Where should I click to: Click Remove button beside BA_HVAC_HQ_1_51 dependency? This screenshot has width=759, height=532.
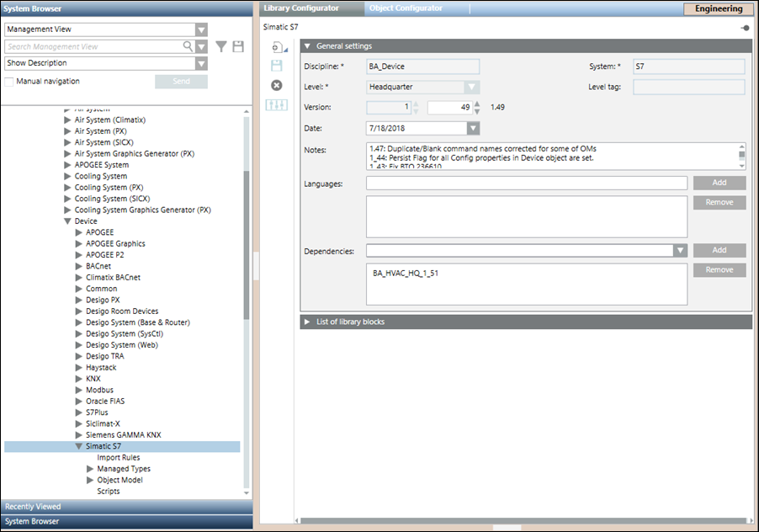[x=719, y=270]
